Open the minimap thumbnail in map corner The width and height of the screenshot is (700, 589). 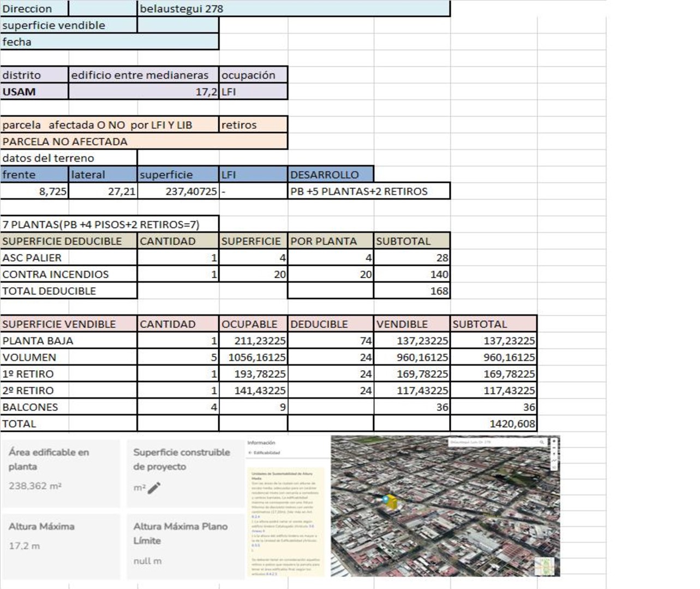545,566
